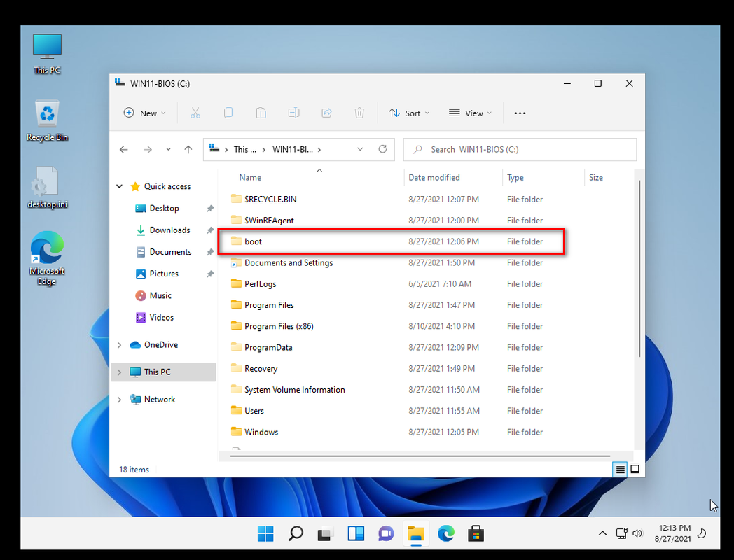Screen dimensions: 734x560
Task: Select the PerfLogs folder
Action: pos(392,284)
